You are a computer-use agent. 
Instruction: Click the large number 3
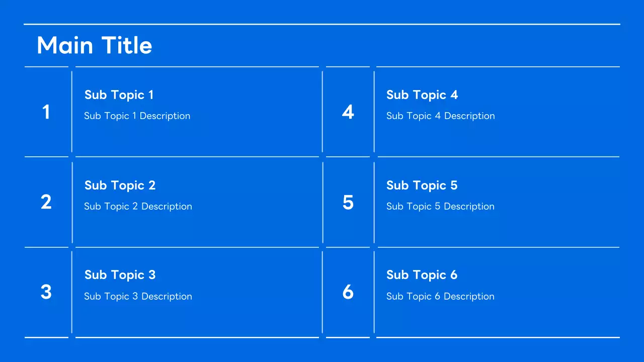point(46,292)
